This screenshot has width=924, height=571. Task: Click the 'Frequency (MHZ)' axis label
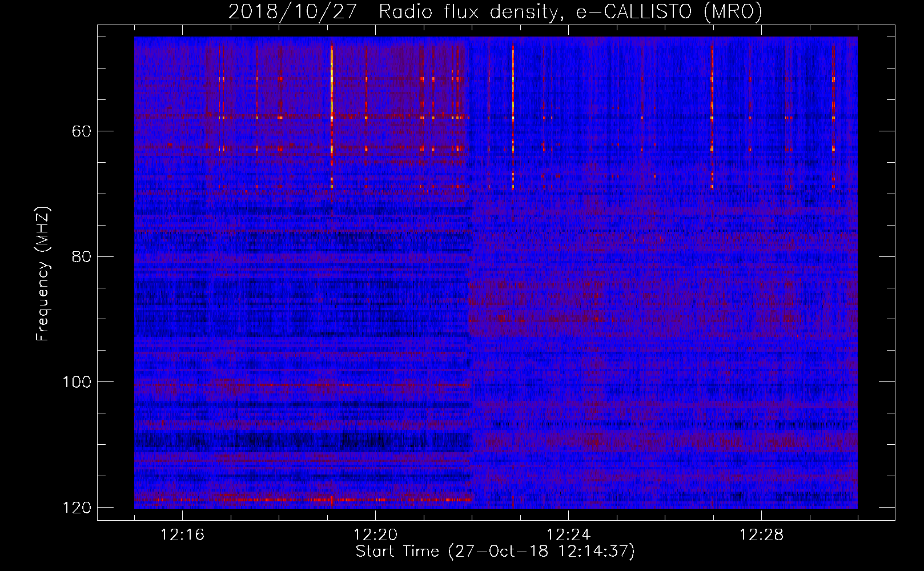(43, 274)
